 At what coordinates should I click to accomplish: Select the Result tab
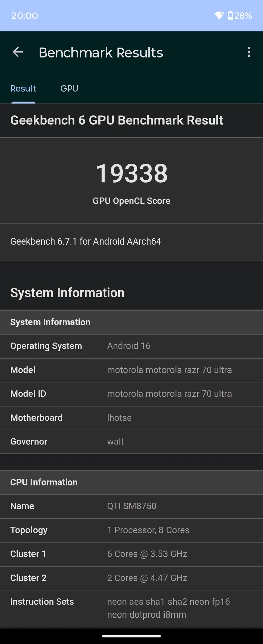tap(23, 88)
